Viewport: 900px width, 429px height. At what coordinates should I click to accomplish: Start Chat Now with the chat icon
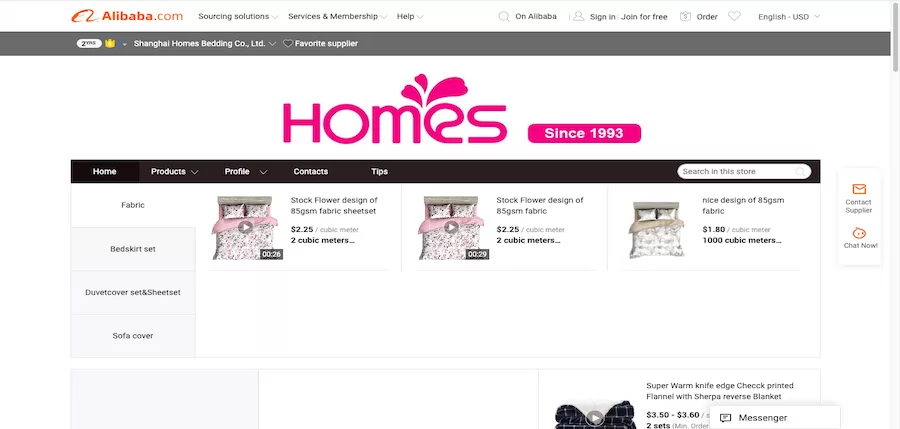[x=859, y=233]
